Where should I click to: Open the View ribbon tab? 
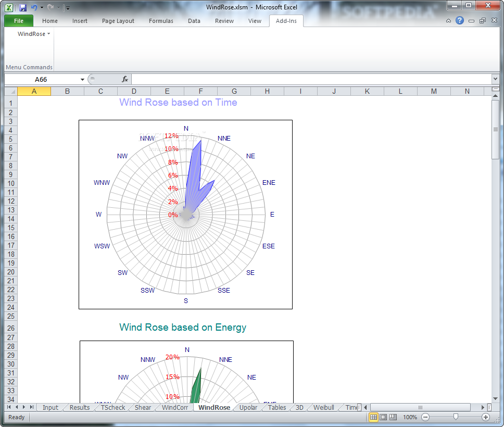coord(255,21)
